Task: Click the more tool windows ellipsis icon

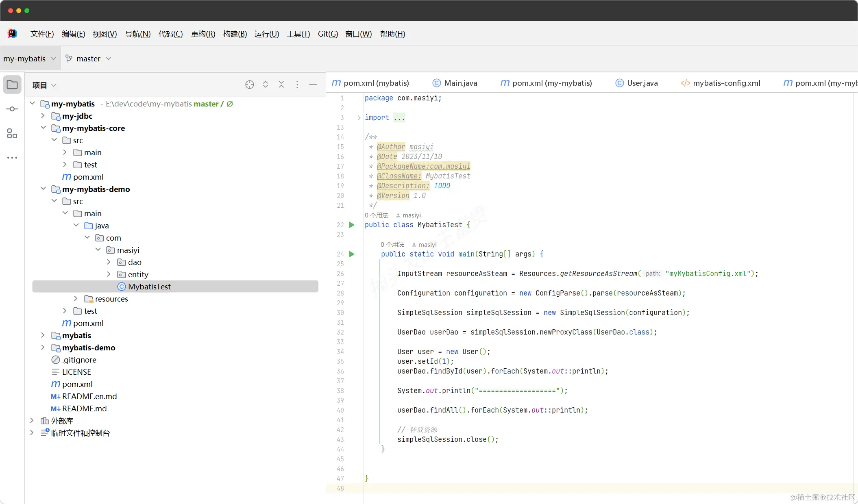Action: pyautogui.click(x=12, y=158)
